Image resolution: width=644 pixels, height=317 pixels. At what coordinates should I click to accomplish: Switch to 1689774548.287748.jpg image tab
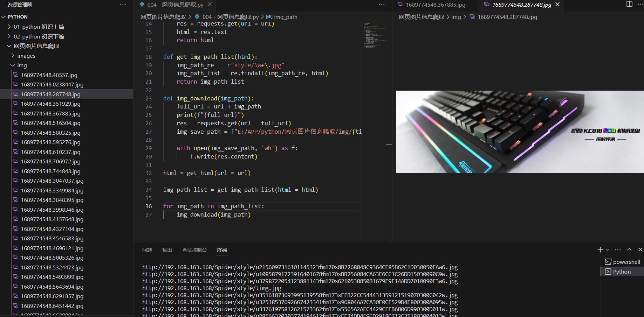(x=521, y=5)
